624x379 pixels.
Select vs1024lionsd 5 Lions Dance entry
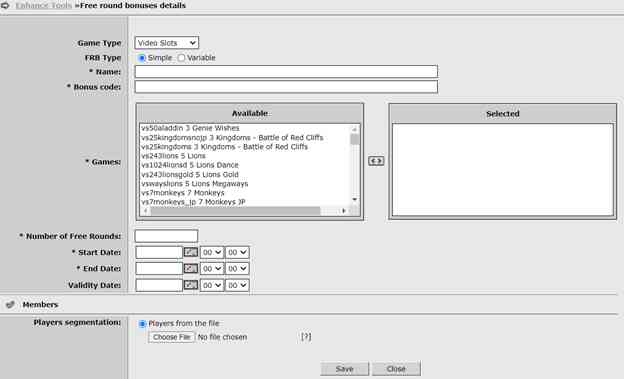[190, 165]
